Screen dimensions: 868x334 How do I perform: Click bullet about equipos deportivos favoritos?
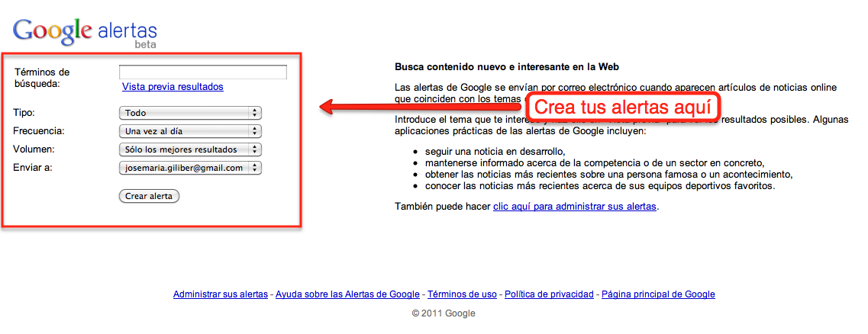(600, 186)
